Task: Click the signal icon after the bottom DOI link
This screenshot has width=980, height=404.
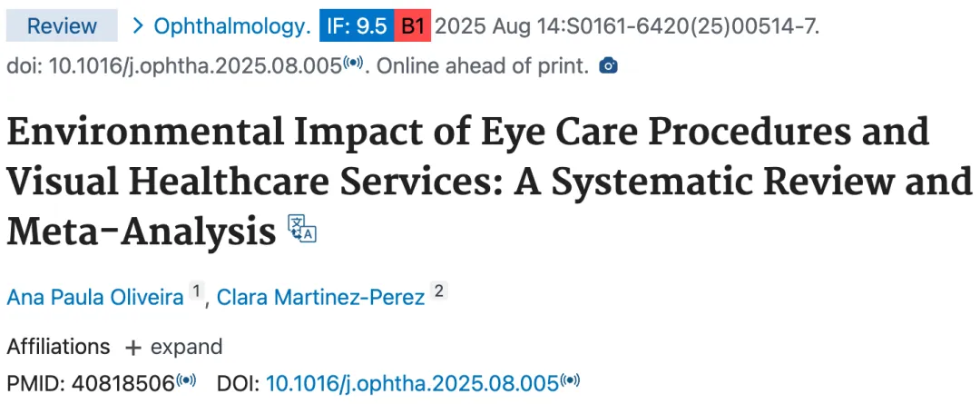Action: 570,379
